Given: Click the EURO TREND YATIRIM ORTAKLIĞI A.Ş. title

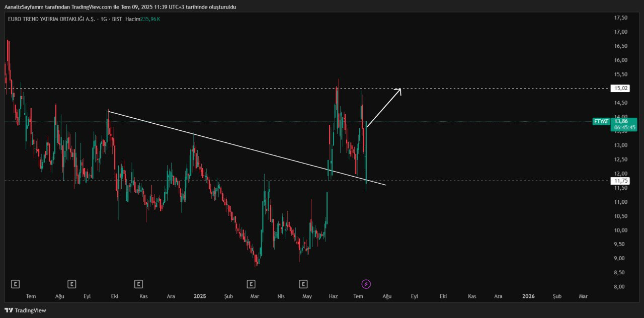Looking at the screenshot, I should 51,19.
